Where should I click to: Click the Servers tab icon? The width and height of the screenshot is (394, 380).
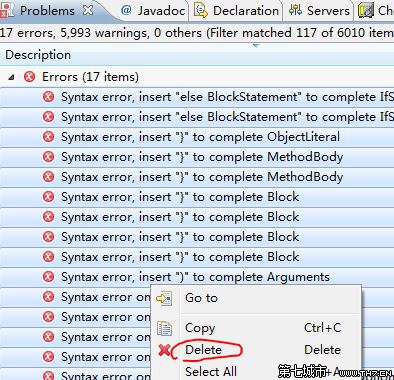click(295, 11)
